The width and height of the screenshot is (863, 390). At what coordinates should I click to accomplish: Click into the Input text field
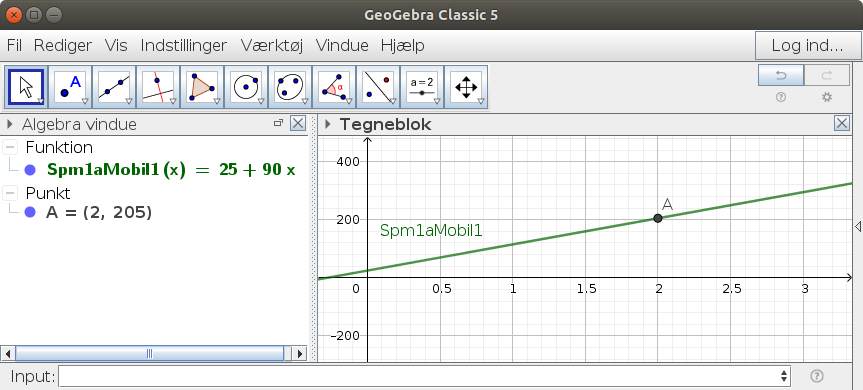point(424,376)
